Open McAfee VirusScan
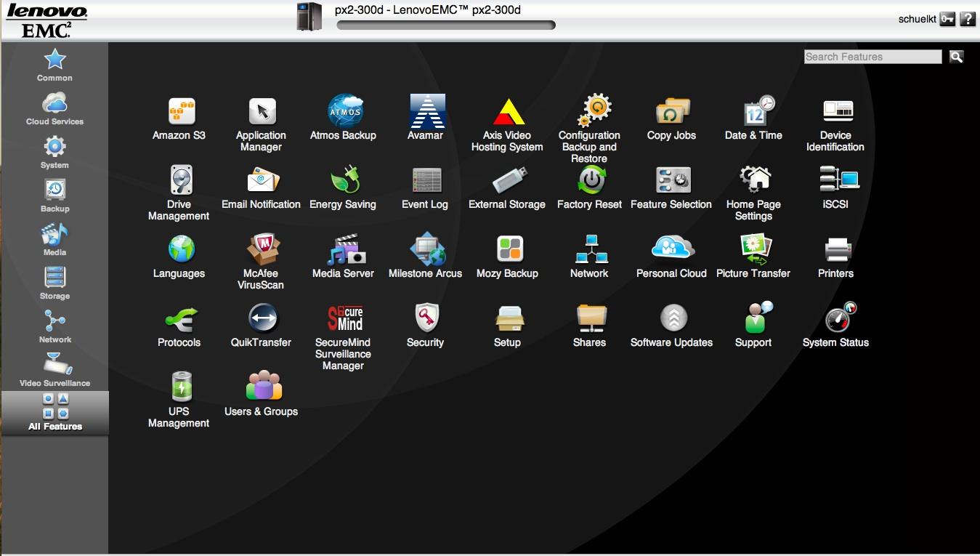The image size is (980, 556). (262, 250)
